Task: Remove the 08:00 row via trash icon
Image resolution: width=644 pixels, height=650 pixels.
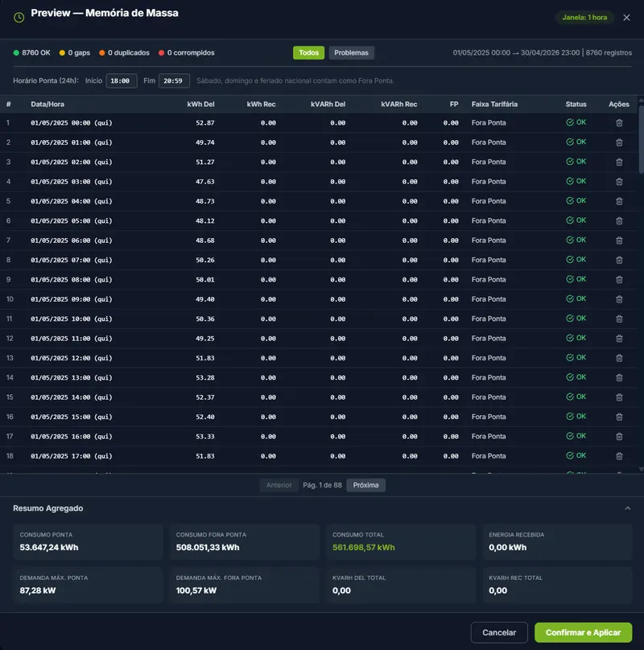Action: [619, 280]
